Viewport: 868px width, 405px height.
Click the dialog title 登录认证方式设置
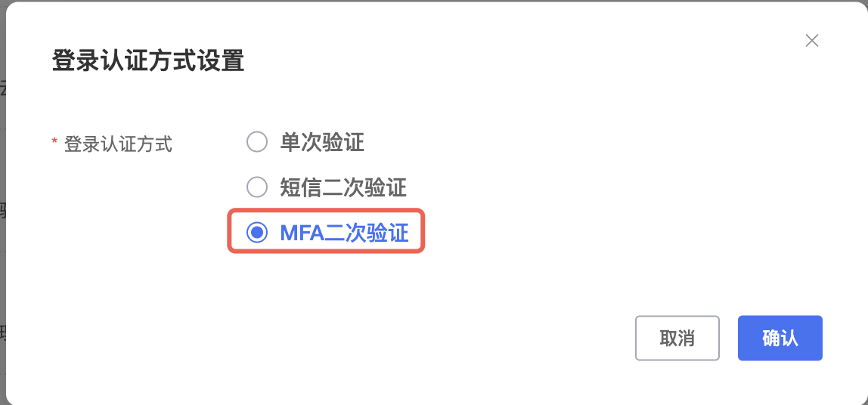click(147, 60)
